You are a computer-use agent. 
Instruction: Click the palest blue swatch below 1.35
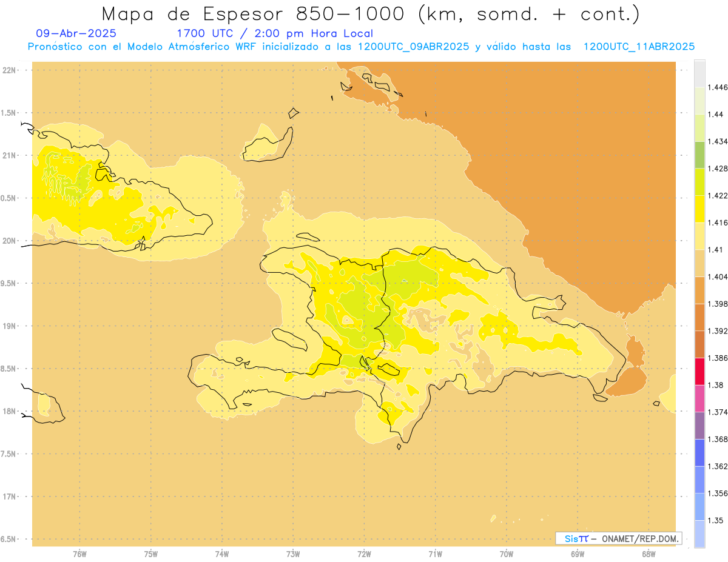(x=699, y=534)
